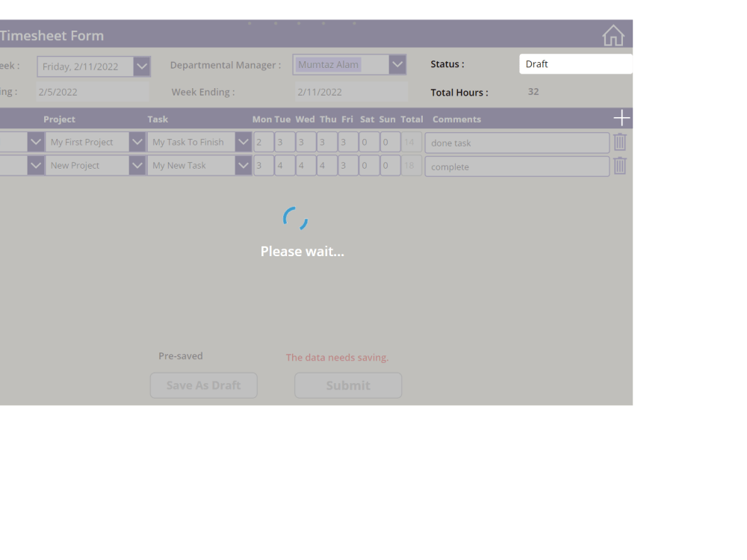
Task: Click the Departmental Manager label
Action: tap(226, 65)
